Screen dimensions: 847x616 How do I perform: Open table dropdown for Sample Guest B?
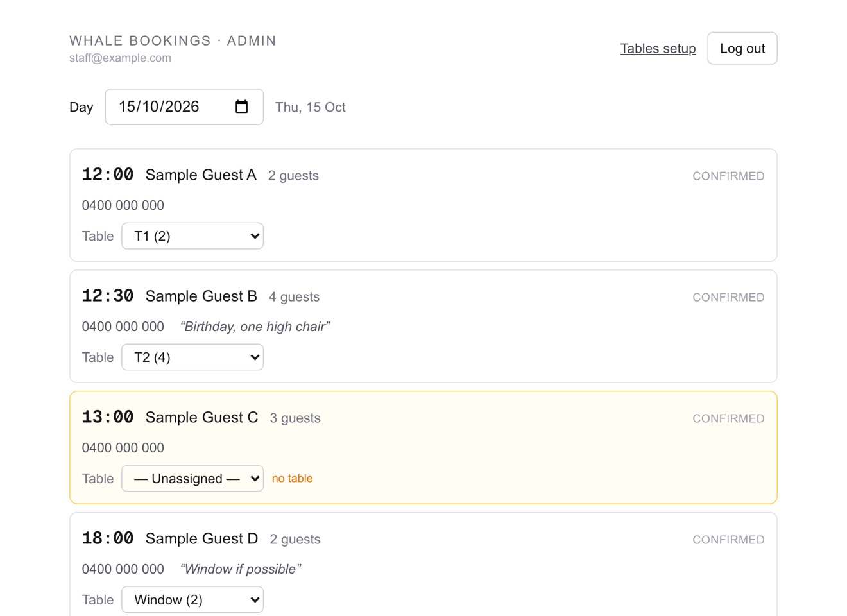click(193, 357)
